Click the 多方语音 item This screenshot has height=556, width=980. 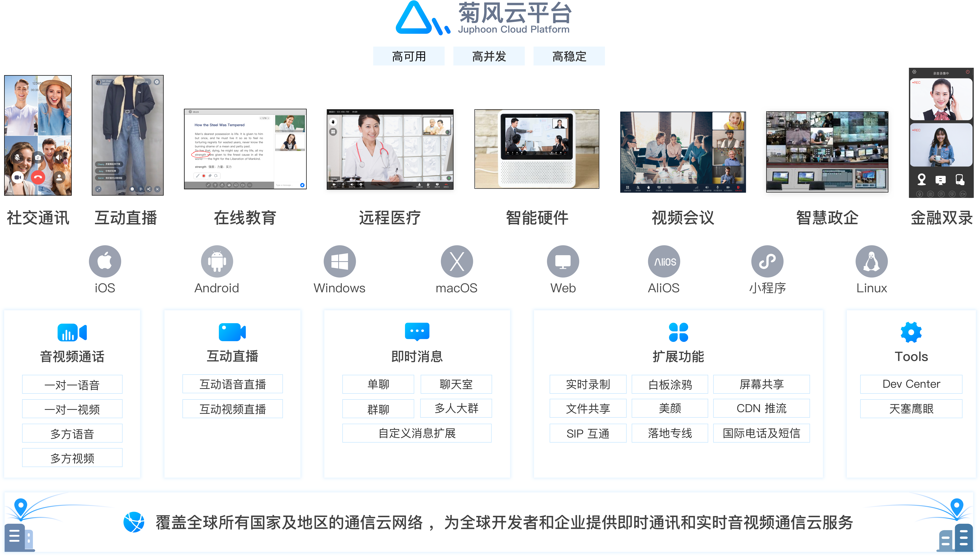(72, 433)
